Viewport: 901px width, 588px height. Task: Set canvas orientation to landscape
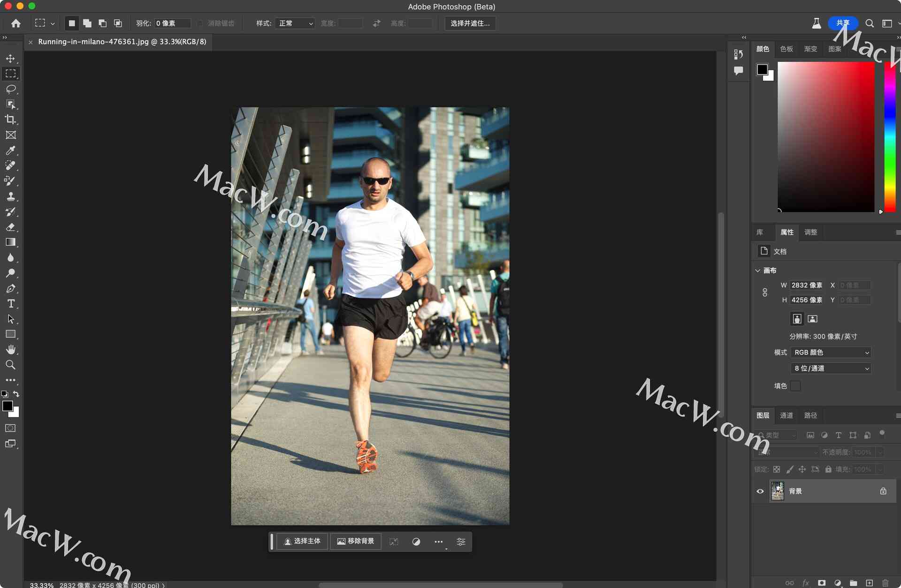(x=812, y=319)
